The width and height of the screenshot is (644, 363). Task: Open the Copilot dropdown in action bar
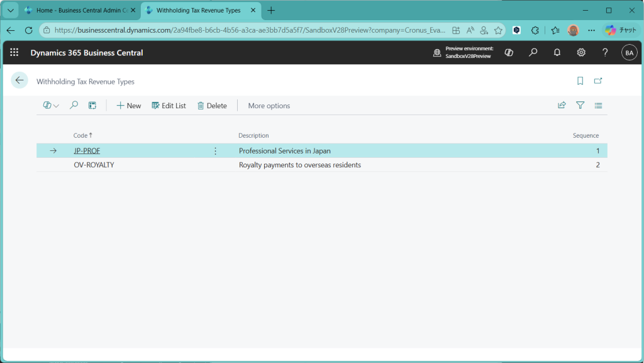tap(51, 106)
